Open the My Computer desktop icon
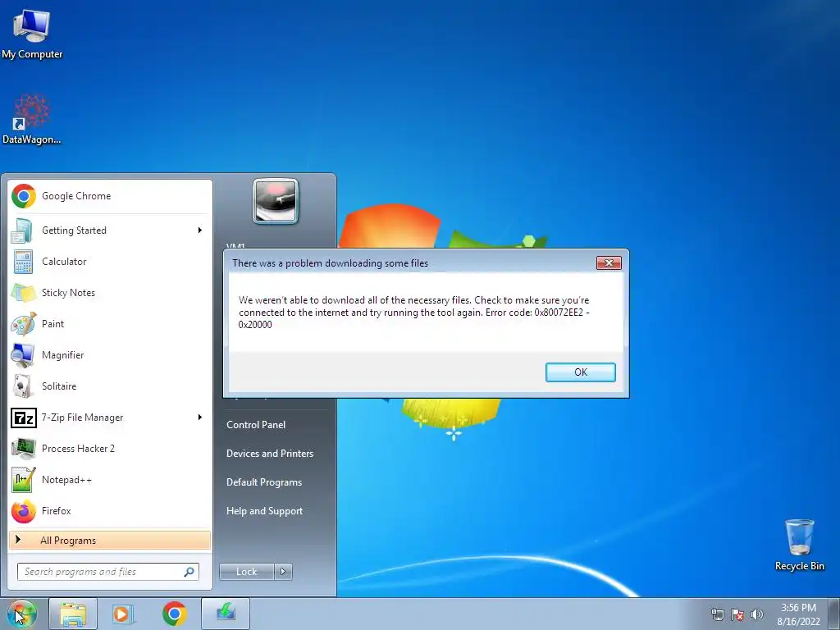The height and width of the screenshot is (630, 840). pyautogui.click(x=32, y=34)
